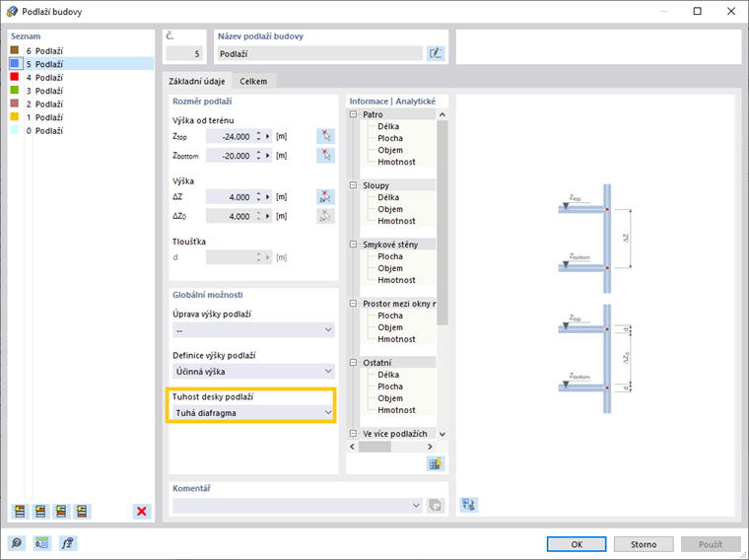The height and width of the screenshot is (560, 749).
Task: Select story 2 Podlaží in list
Action: 81,105
